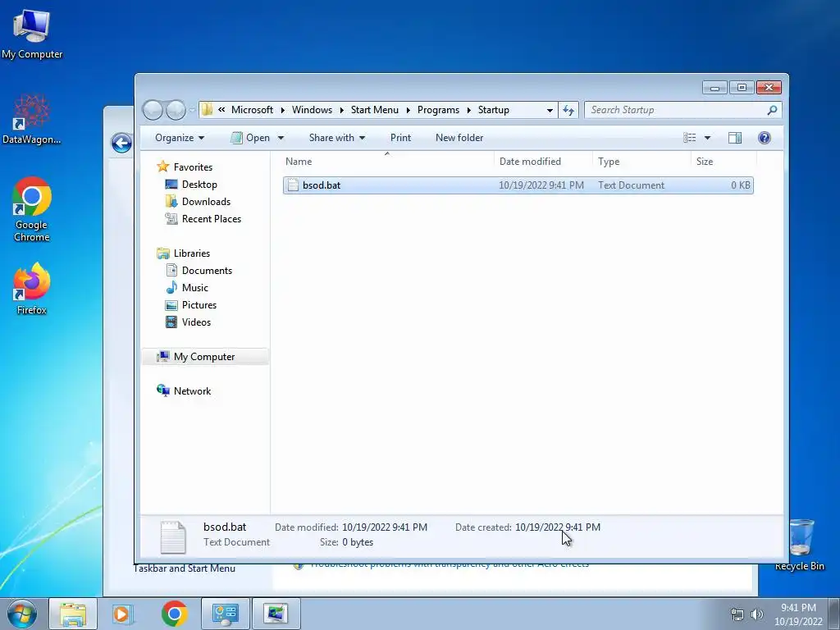Viewport: 840px width, 630px height.
Task: Sort by the Size column header
Action: pyautogui.click(x=724, y=162)
